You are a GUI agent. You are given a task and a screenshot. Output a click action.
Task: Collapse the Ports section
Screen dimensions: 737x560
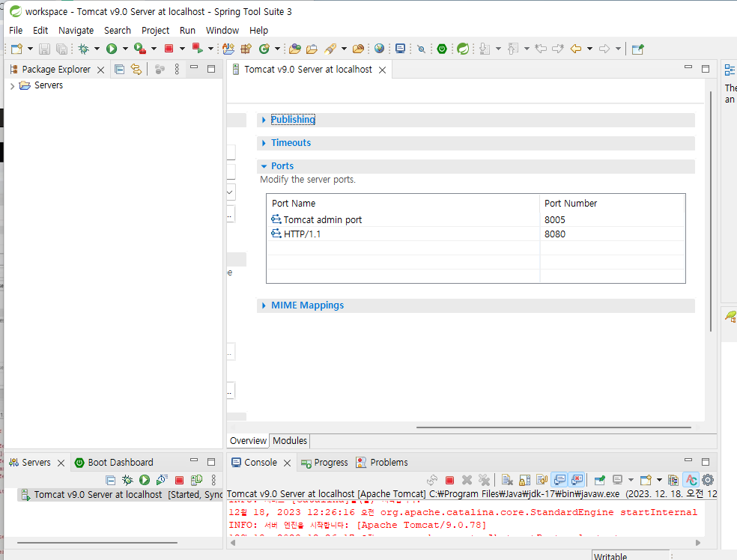coord(264,166)
